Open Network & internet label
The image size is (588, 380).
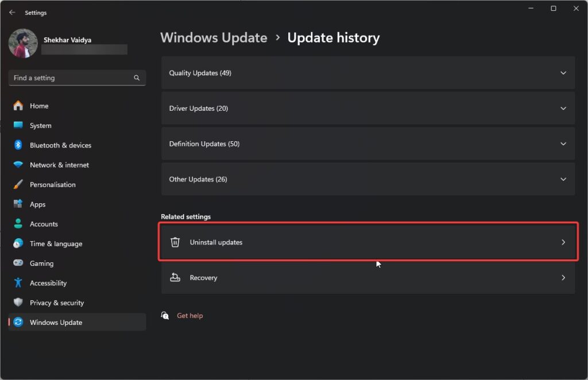click(59, 165)
